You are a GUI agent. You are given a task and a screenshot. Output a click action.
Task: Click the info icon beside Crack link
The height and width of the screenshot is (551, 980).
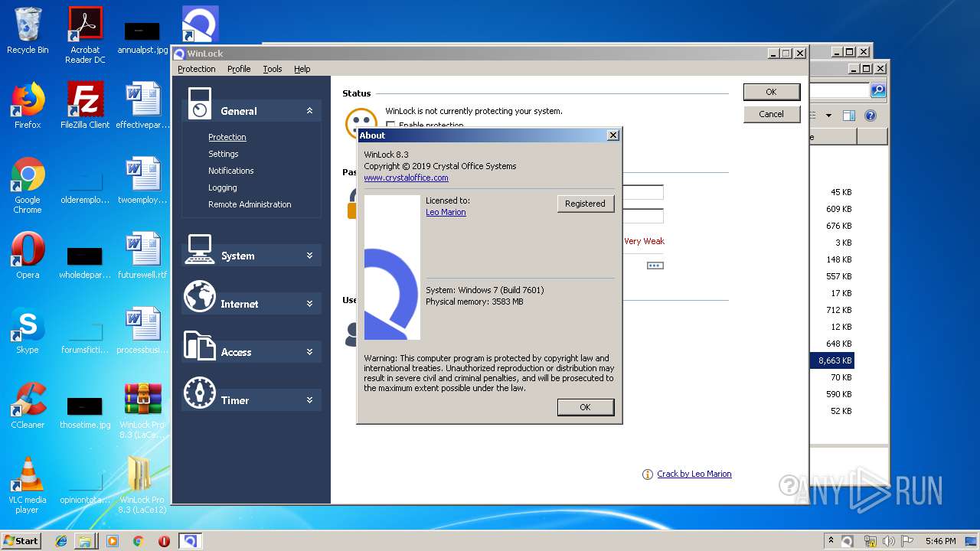pos(648,474)
